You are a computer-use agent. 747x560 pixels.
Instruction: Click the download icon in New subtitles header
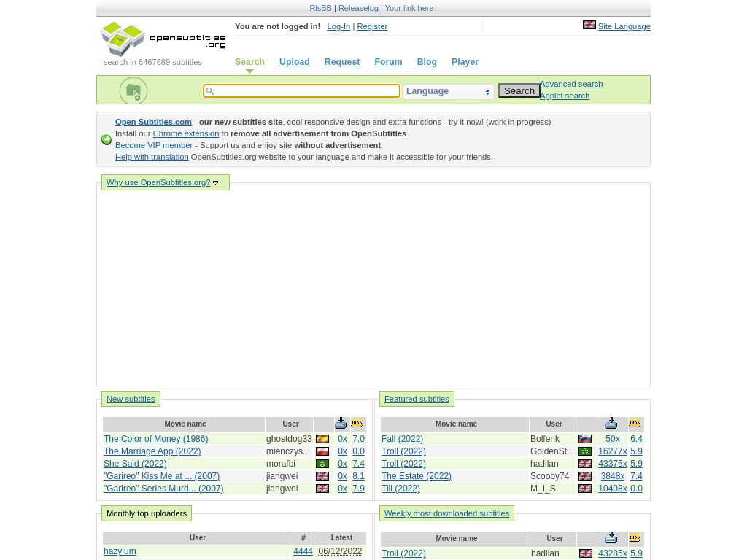tap(341, 424)
